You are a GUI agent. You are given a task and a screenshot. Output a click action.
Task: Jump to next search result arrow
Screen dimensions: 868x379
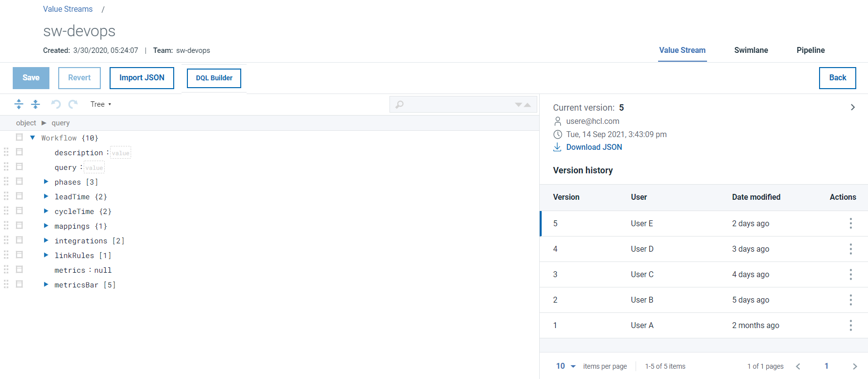519,104
